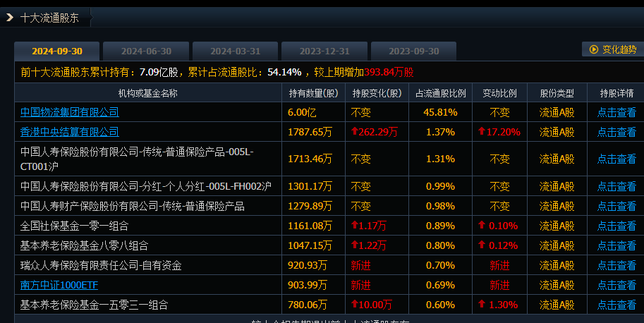Click the 占流通股比例 column header
Viewport: 644px width, 323px height.
point(440,93)
